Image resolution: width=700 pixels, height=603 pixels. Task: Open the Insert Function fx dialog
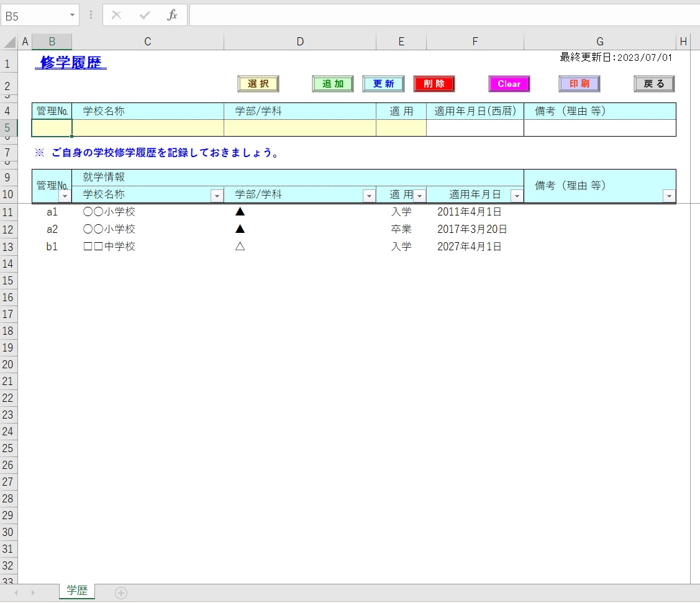[x=172, y=16]
